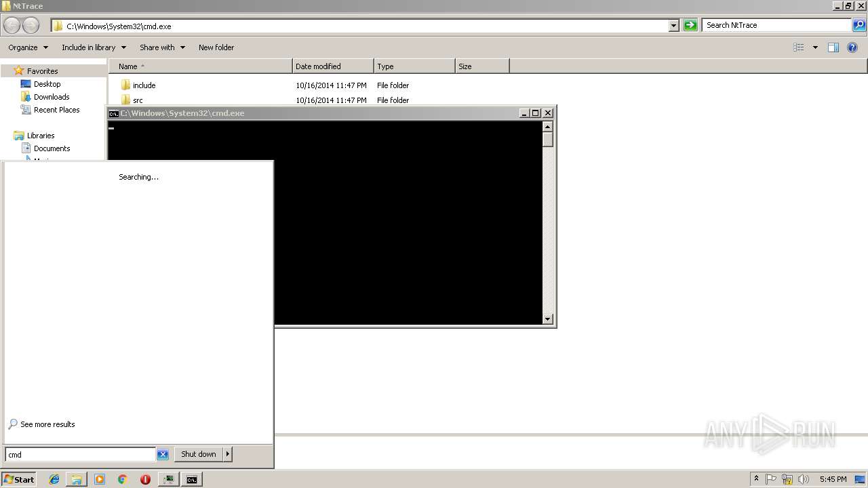868x488 pixels.
Task: Open the green monitor taskbar app
Action: click(x=168, y=479)
